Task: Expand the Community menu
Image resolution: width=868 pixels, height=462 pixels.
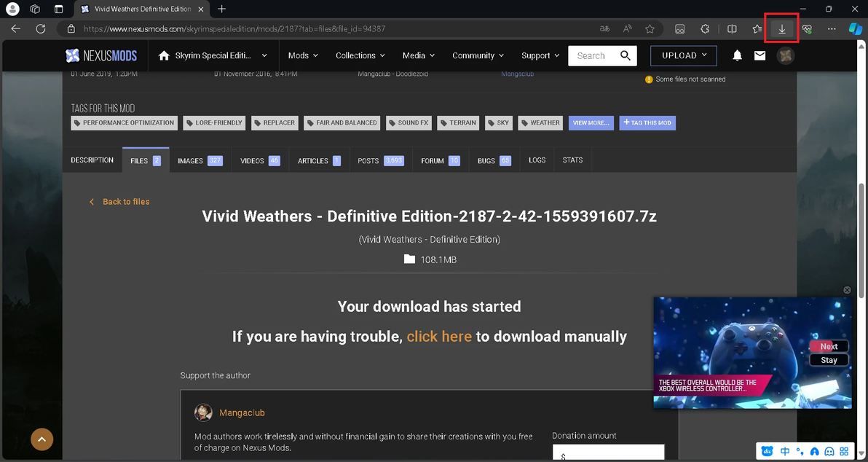Action: [478, 55]
